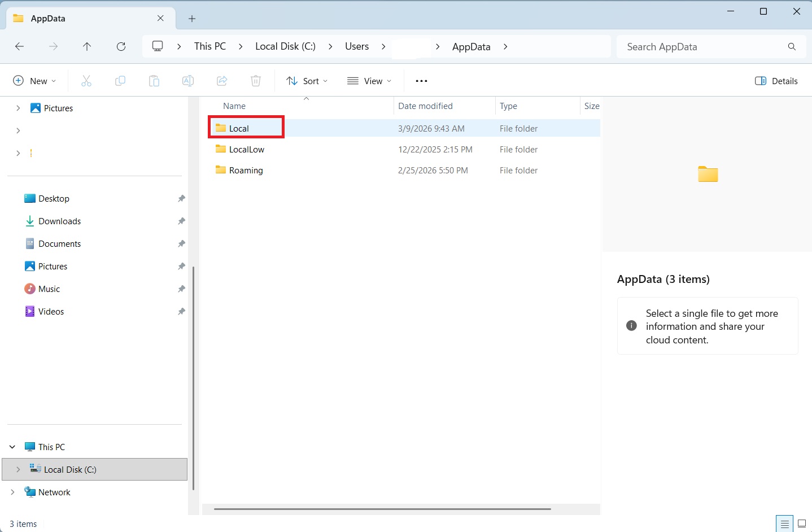Switch to details list view in status bar
812x532 pixels.
(x=784, y=524)
